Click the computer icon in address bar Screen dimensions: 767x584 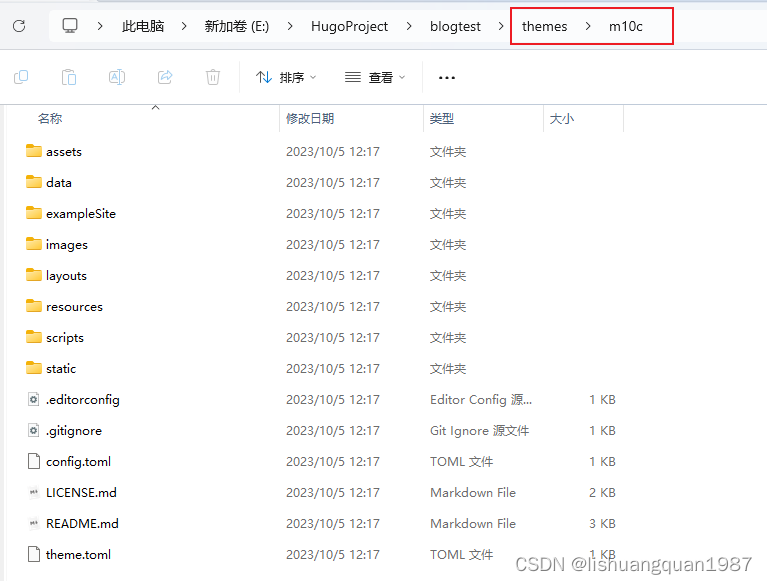point(70,26)
